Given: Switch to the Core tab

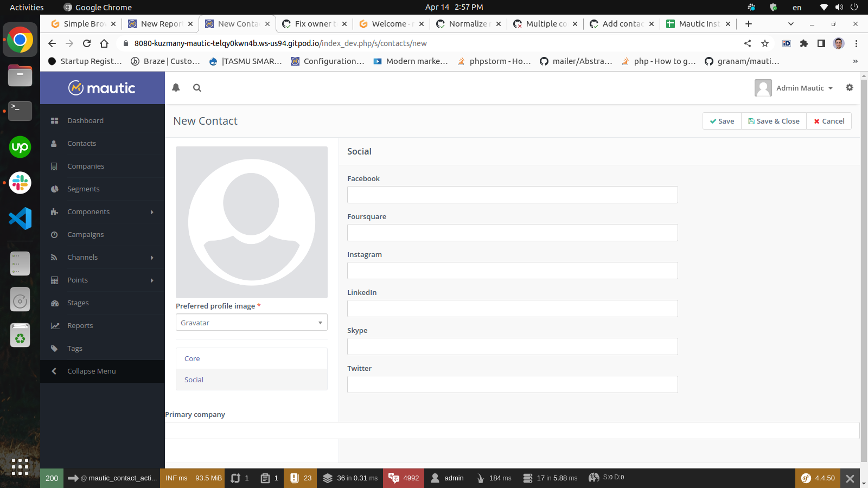Looking at the screenshot, I should pos(192,358).
